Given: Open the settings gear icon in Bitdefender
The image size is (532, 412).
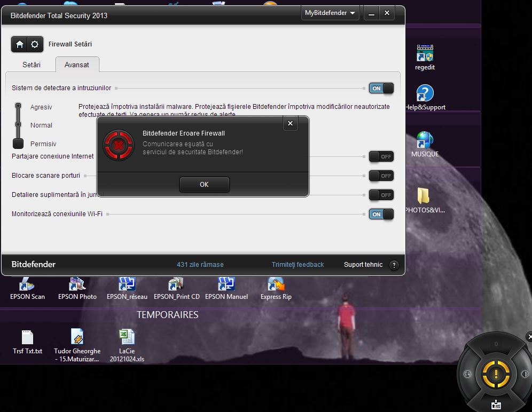Looking at the screenshot, I should point(35,44).
